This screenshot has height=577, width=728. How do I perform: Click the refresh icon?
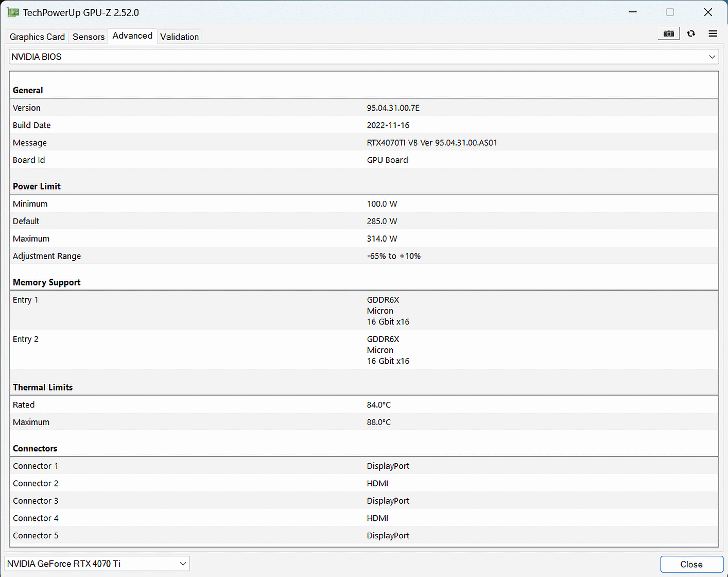pos(691,33)
